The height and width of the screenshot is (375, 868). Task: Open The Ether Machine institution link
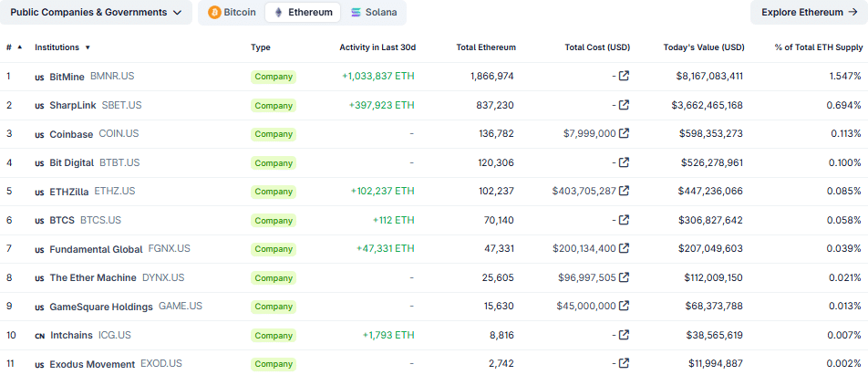93,278
